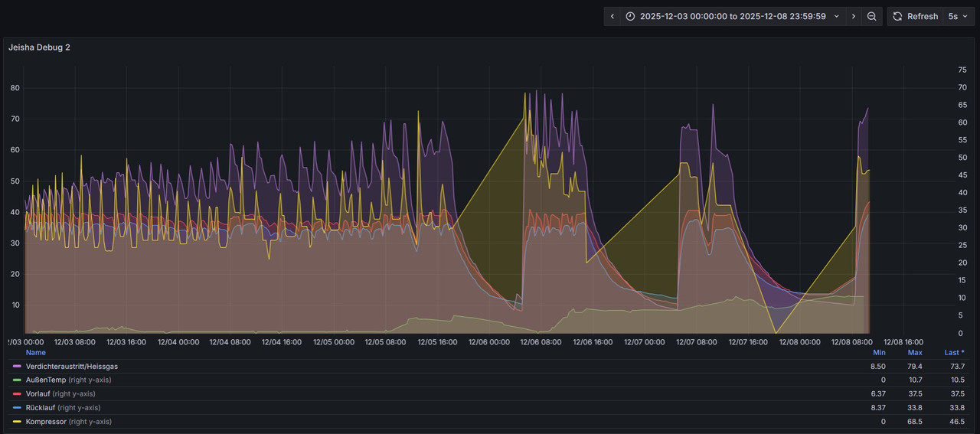
Task: Sort legend by the Name column header
Action: [36, 353]
